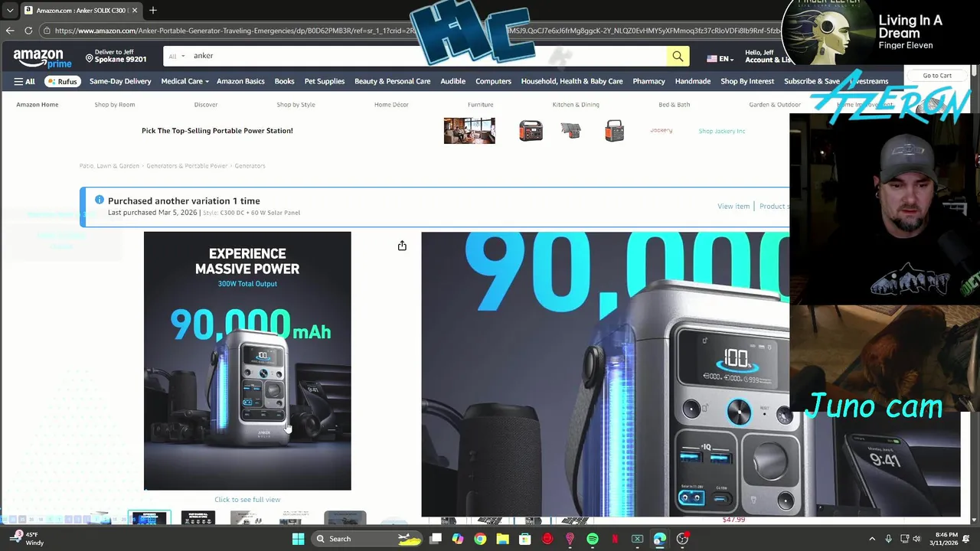Open Task View from the taskbar
The width and height of the screenshot is (980, 551).
(x=435, y=539)
